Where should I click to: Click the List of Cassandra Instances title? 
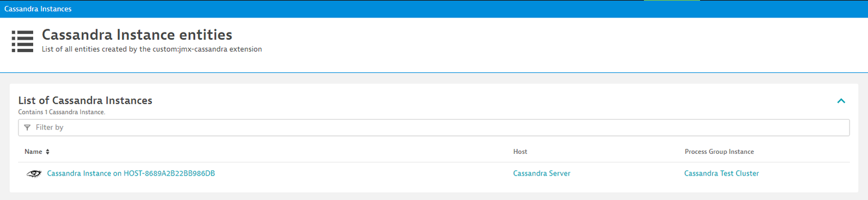click(85, 101)
